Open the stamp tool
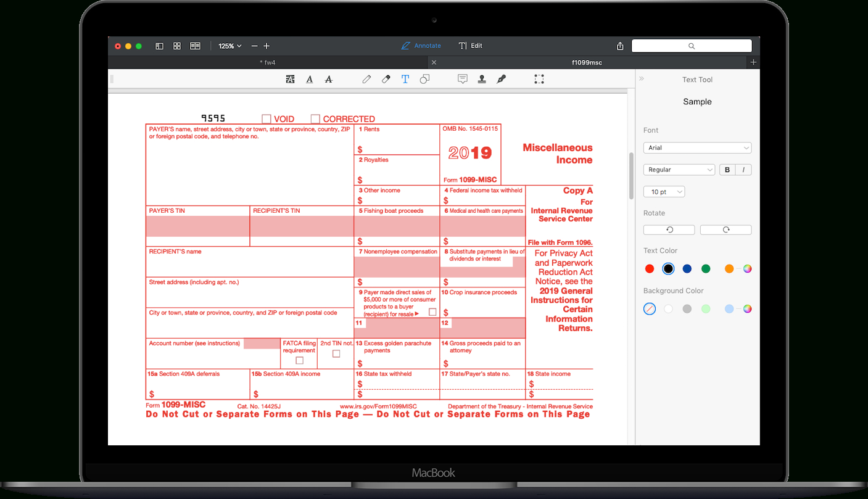 pos(482,79)
